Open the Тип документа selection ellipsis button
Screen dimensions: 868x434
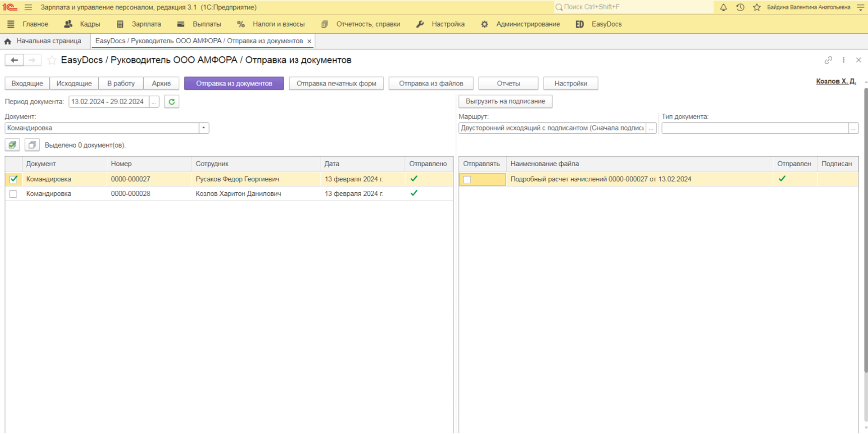[x=853, y=128]
